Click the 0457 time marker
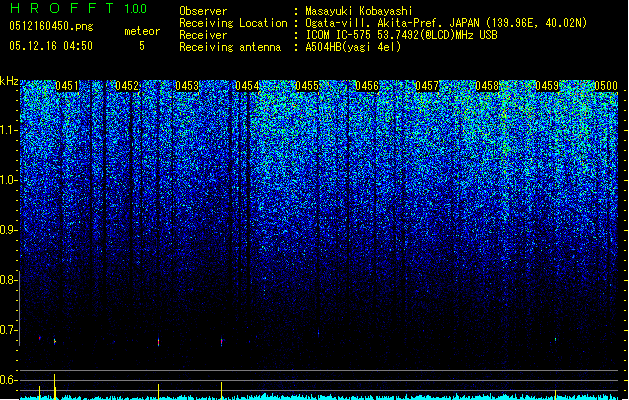 427,86
